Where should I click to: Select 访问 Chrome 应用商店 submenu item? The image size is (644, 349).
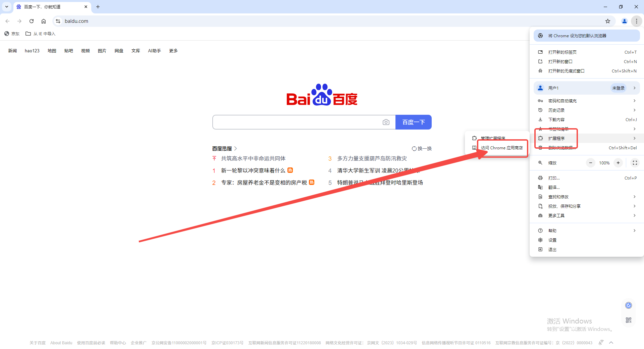(x=497, y=148)
